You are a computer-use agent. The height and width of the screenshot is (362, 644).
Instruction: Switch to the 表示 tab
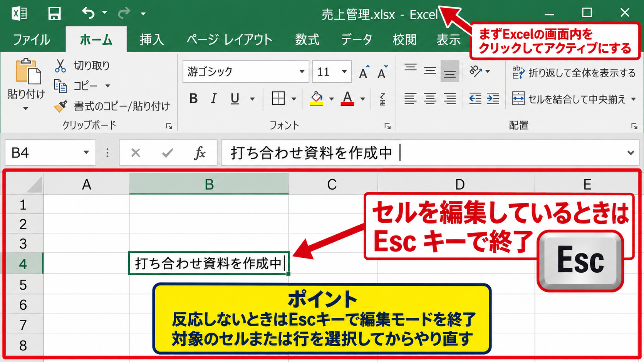(x=448, y=40)
